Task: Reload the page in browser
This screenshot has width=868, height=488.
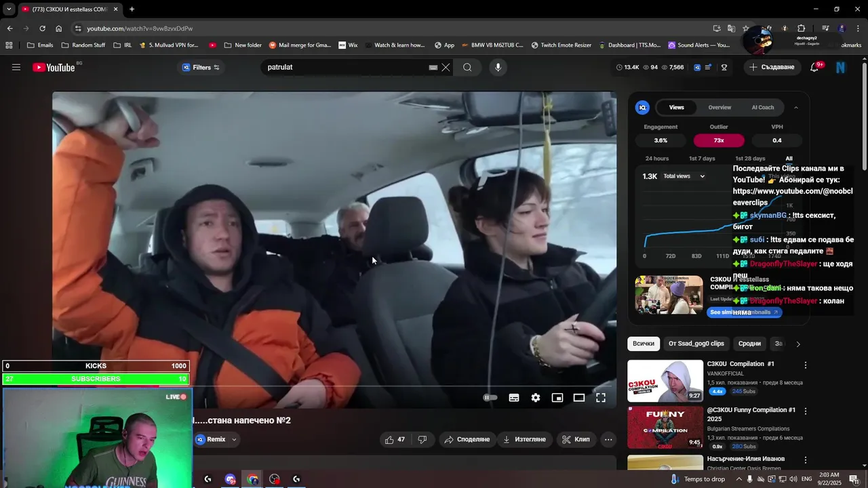Action: click(x=42, y=28)
